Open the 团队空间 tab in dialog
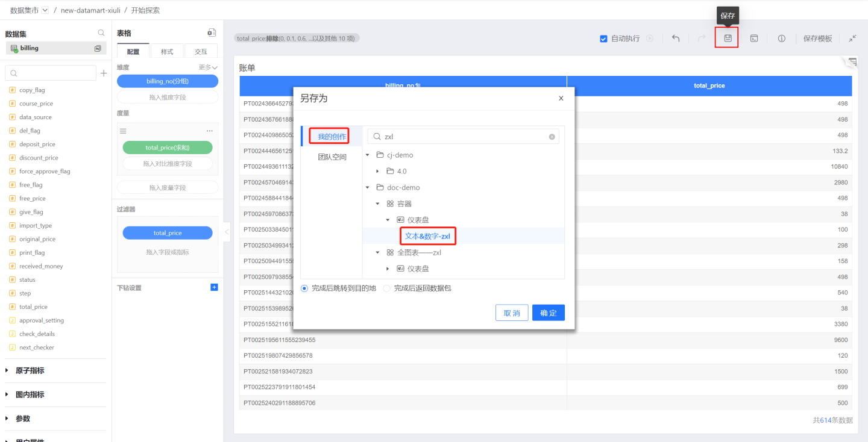 tap(332, 157)
